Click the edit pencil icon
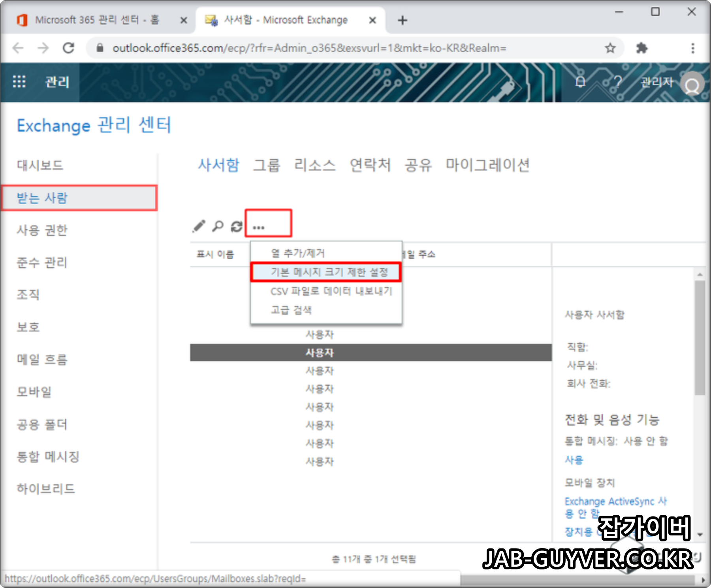This screenshot has width=711, height=588. point(199,226)
